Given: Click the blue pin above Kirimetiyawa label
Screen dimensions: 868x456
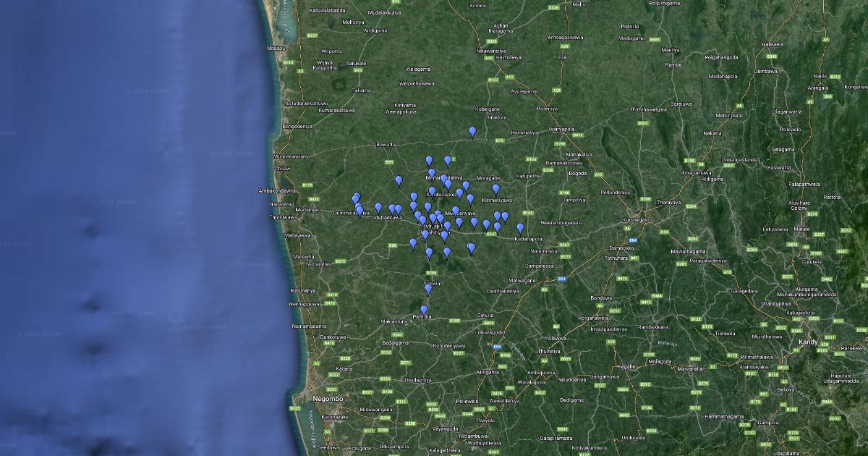Looking at the screenshot, I should pos(495,189).
